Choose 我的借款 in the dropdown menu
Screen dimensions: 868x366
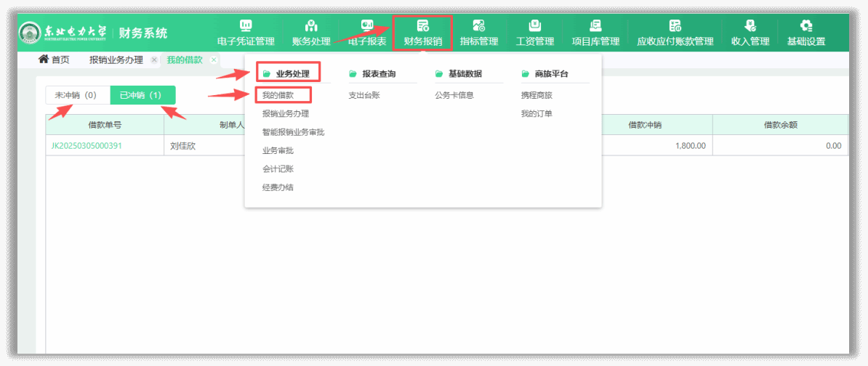point(278,95)
